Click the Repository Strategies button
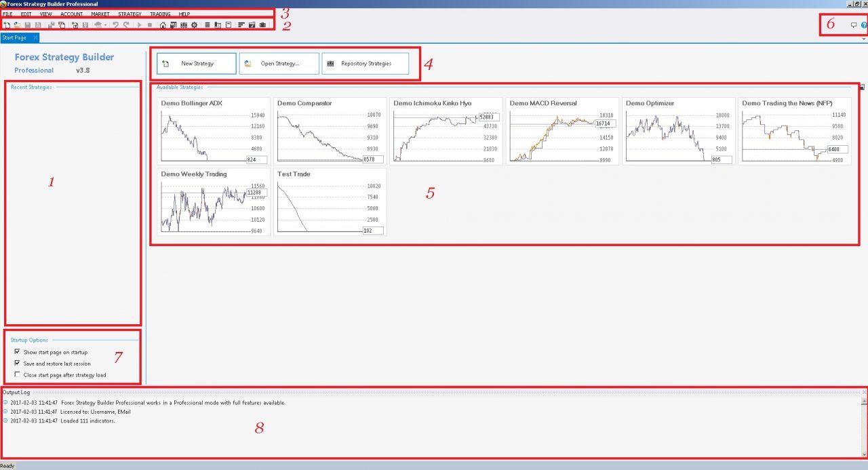This screenshot has height=470, width=868. 366,64
